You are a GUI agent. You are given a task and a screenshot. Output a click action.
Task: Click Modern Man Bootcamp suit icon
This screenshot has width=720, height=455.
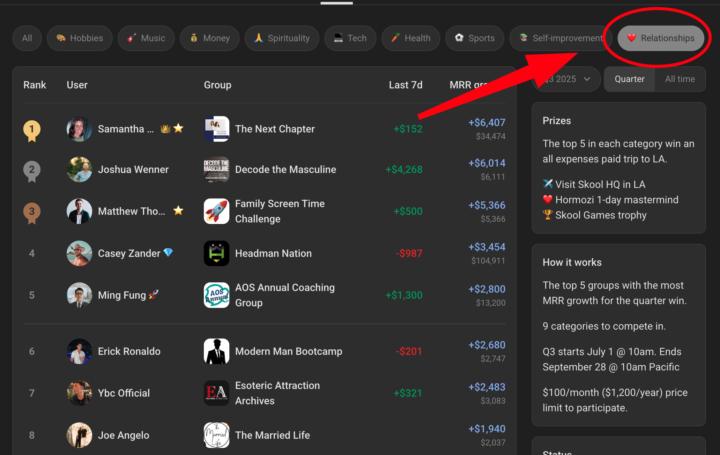216,351
